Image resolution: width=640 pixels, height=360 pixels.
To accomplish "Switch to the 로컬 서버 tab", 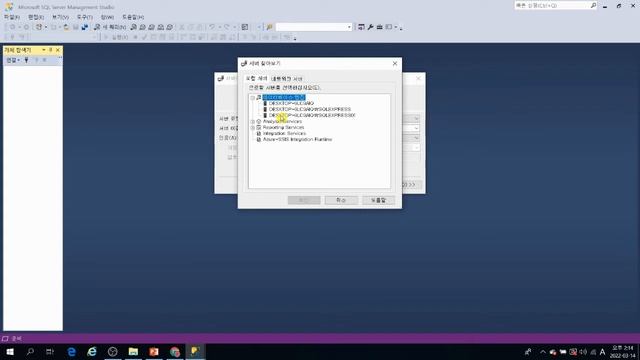I will coord(256,78).
